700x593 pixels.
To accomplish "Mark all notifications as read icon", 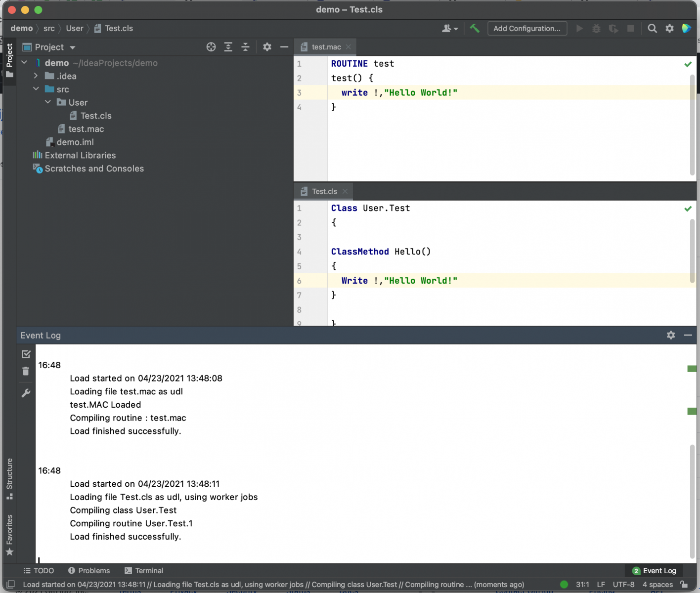I will click(x=26, y=354).
